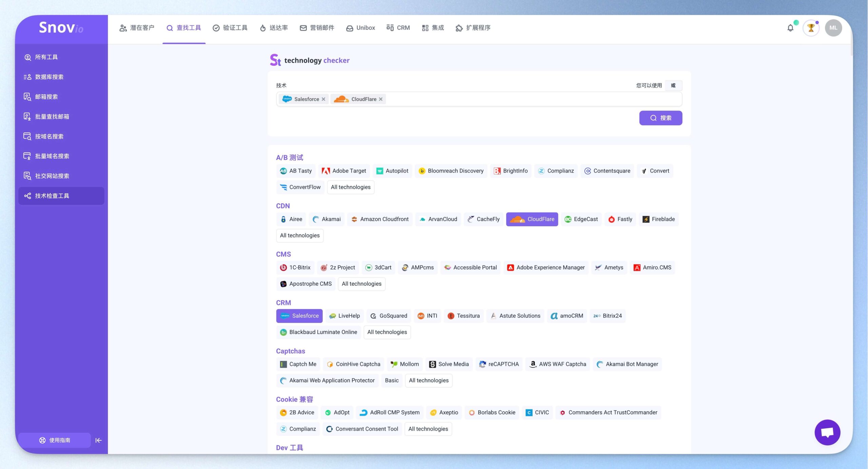Select the Contentsquare chip
Image resolution: width=868 pixels, height=469 pixels.
tap(607, 171)
